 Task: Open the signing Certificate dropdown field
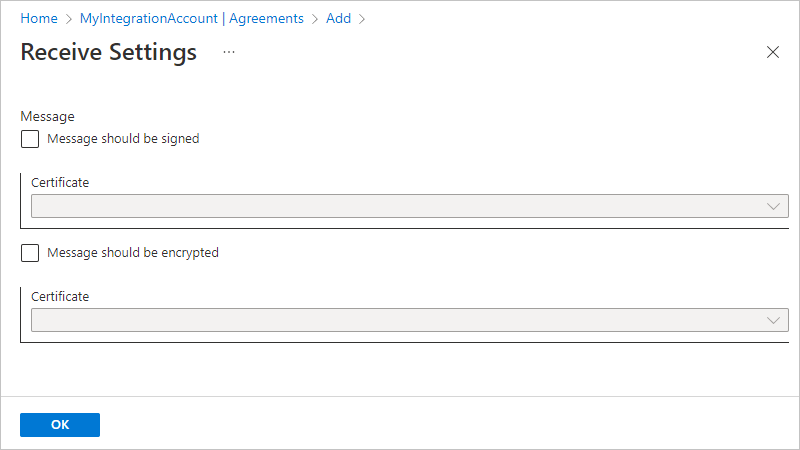tap(400, 206)
